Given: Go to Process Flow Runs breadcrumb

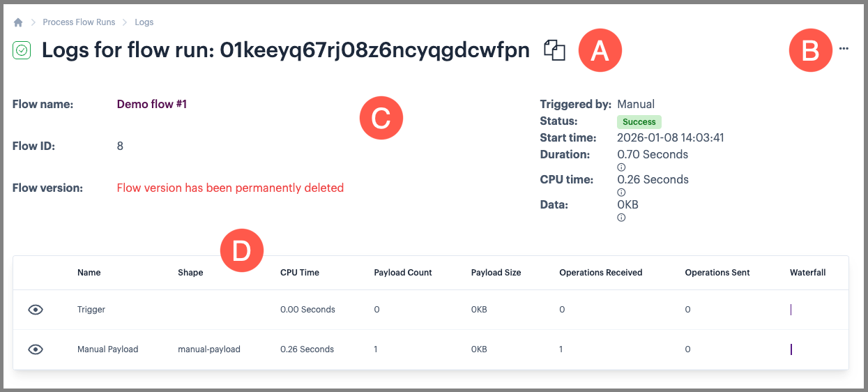Looking at the screenshot, I should (x=79, y=22).
